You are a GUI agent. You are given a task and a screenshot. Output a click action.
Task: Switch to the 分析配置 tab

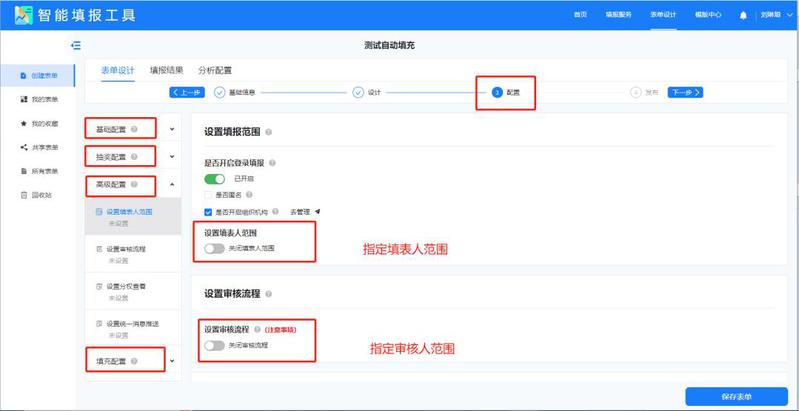click(215, 70)
